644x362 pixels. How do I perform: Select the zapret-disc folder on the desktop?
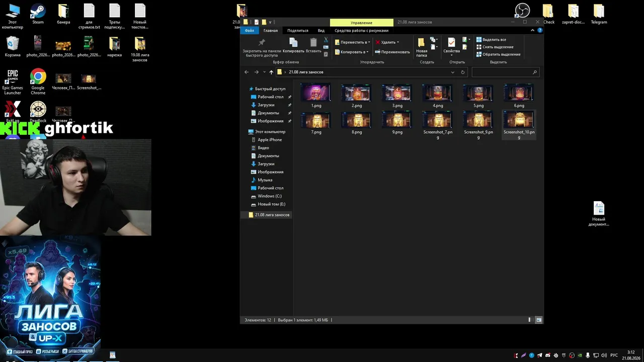point(573,15)
